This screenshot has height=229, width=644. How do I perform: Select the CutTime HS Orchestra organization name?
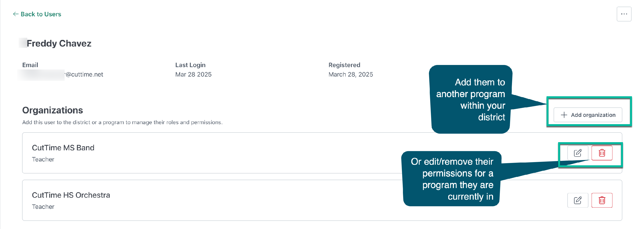(71, 195)
